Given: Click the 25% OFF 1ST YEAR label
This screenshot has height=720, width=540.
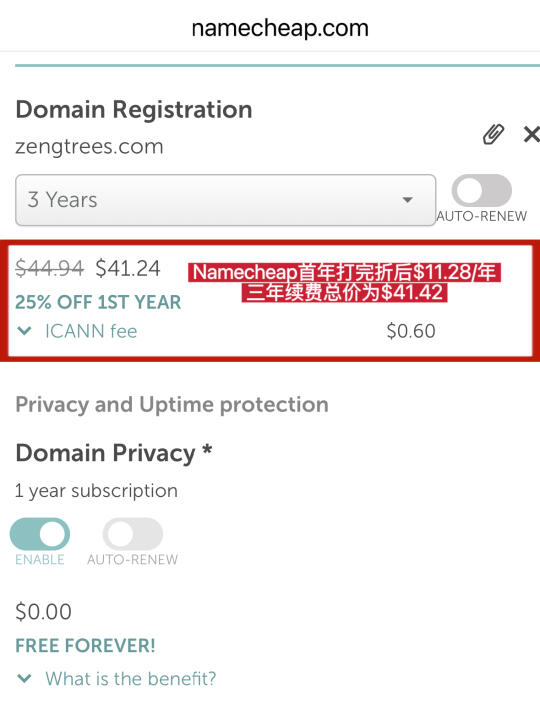Looking at the screenshot, I should pos(98,302).
